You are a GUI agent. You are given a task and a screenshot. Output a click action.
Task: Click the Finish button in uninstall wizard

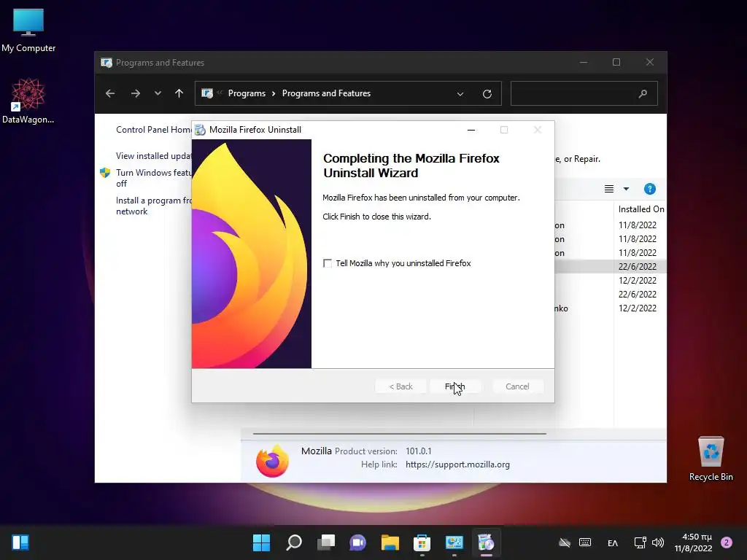click(455, 386)
